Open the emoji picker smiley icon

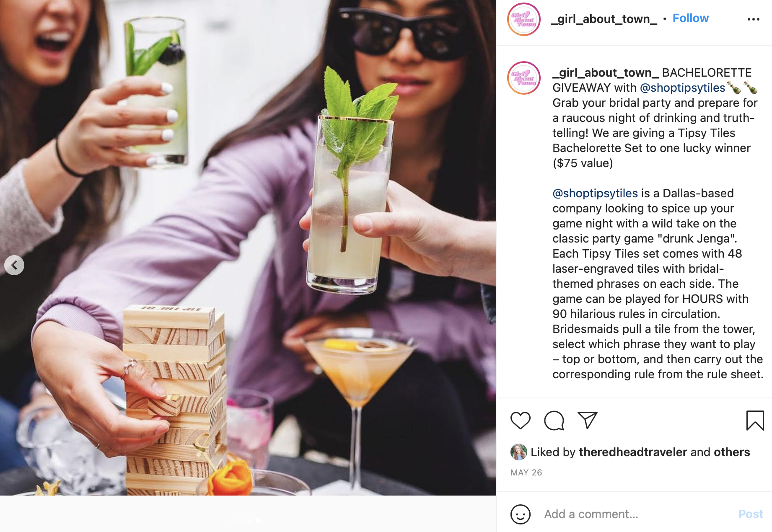coord(520,514)
